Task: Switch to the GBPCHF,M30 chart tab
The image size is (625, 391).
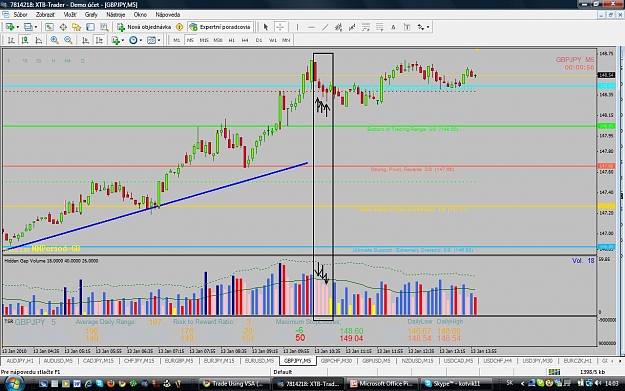Action: [336, 361]
